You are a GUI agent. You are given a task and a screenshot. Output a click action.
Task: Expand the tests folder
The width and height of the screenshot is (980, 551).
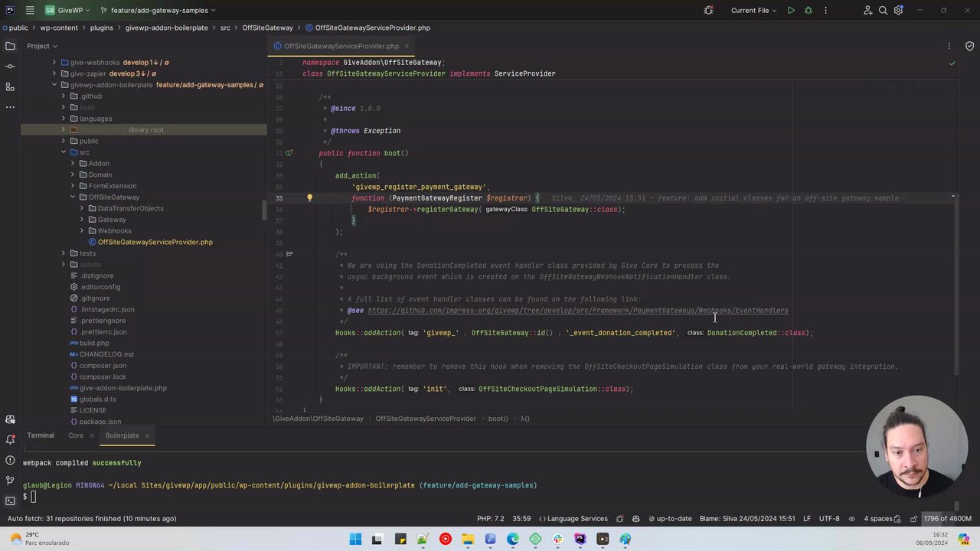(64, 253)
